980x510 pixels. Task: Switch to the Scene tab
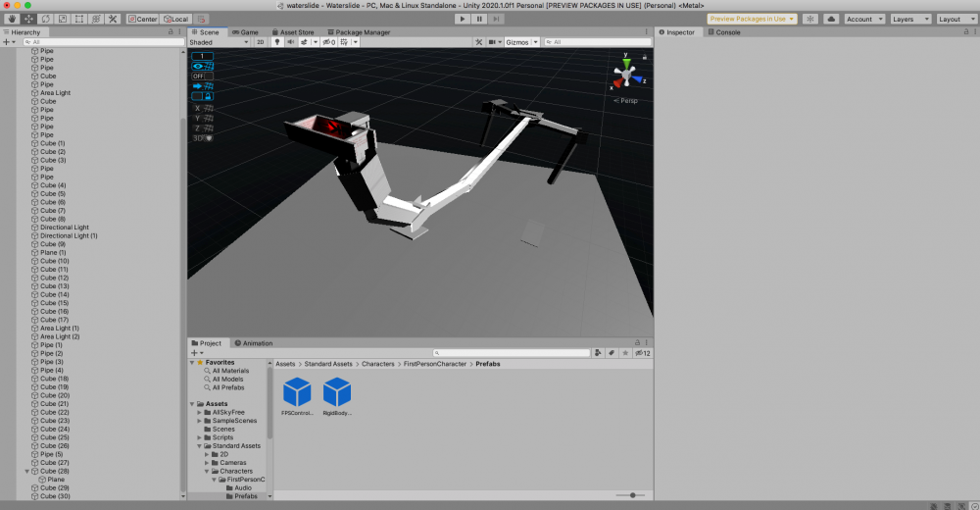(206, 32)
